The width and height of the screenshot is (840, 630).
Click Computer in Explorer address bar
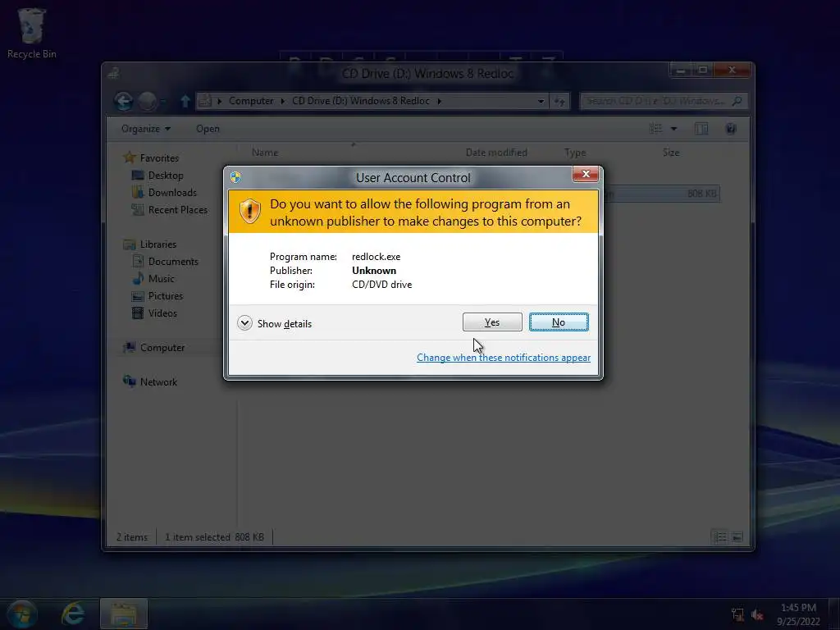click(x=251, y=101)
